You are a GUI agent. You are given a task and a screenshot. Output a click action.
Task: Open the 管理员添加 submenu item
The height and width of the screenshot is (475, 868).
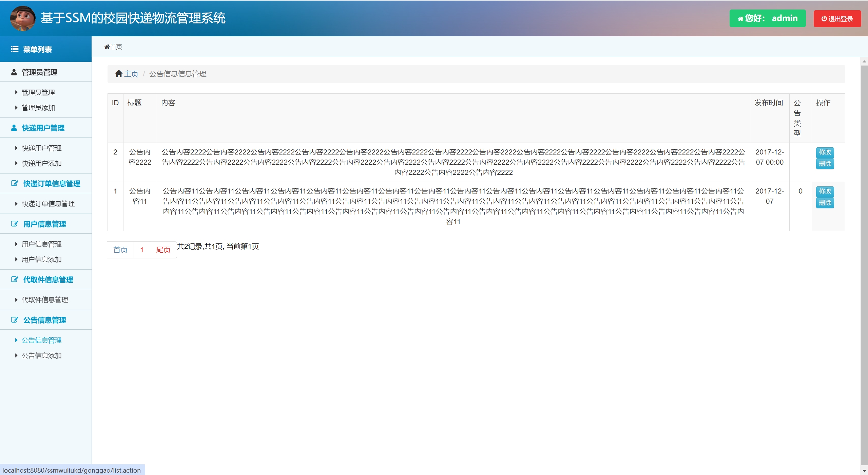pos(38,108)
